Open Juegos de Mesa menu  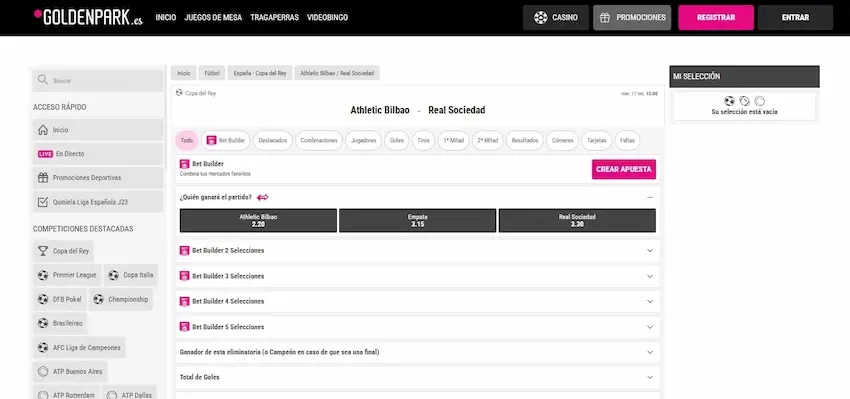point(213,17)
